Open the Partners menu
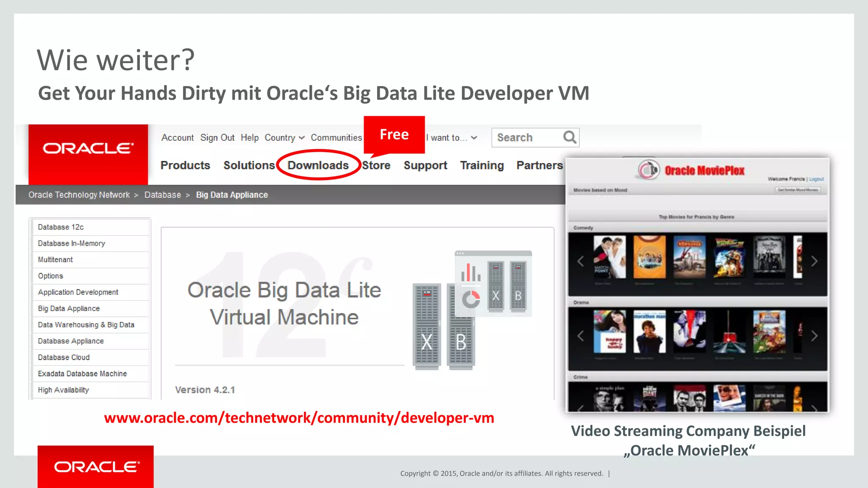This screenshot has width=868, height=488. [540, 165]
